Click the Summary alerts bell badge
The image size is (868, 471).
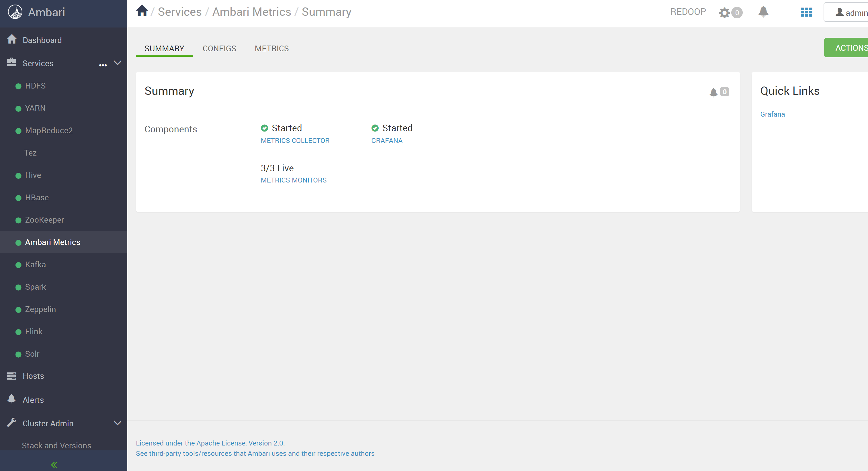(x=713, y=92)
